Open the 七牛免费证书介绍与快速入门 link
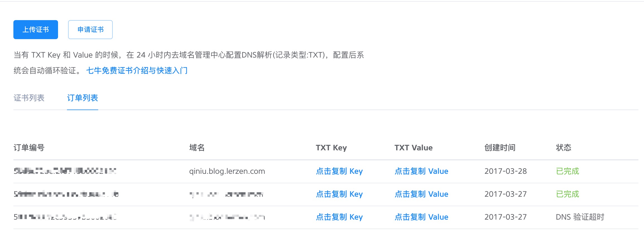 pyautogui.click(x=137, y=70)
